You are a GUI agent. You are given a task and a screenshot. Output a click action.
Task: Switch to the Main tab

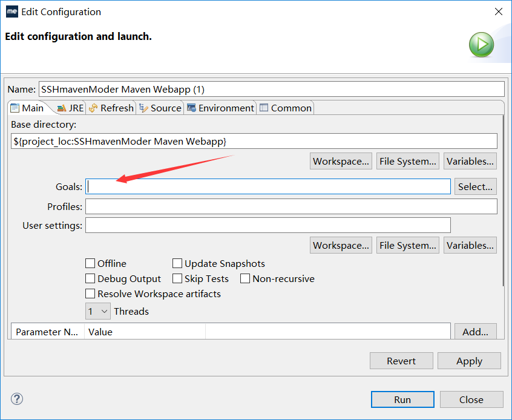[27, 108]
